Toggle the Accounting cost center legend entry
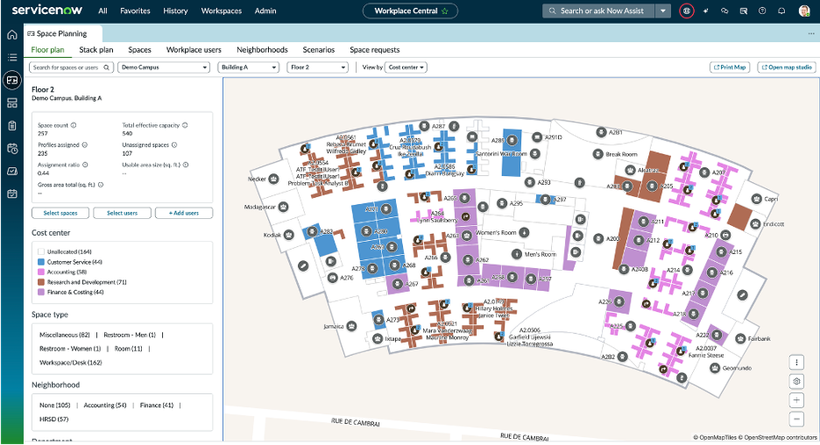This screenshot has width=820, height=445. [x=64, y=272]
